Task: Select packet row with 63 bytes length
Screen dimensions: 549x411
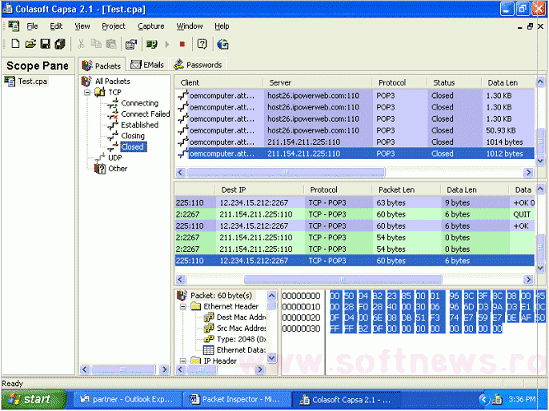Action: pos(355,203)
